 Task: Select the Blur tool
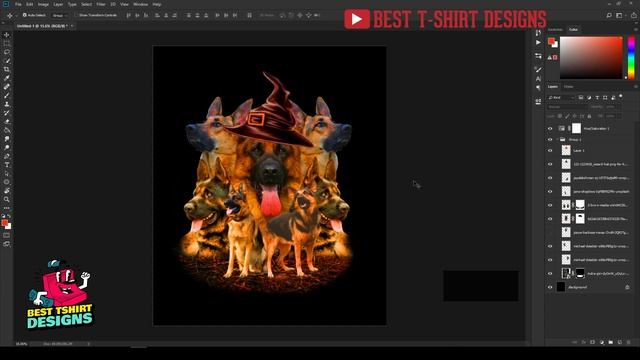tap(7, 139)
